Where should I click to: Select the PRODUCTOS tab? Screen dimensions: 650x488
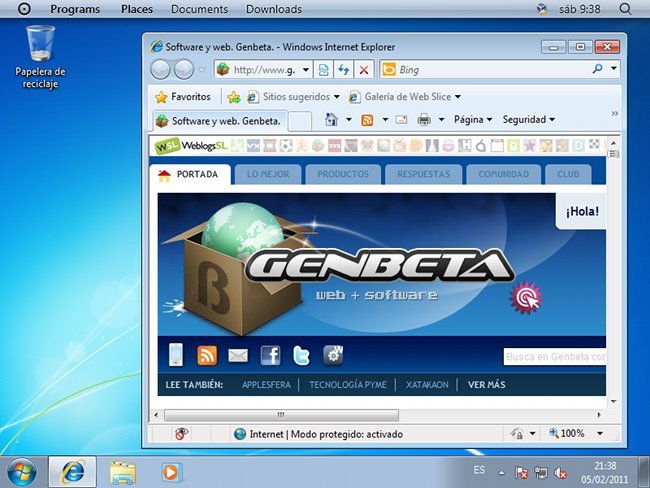point(343,174)
